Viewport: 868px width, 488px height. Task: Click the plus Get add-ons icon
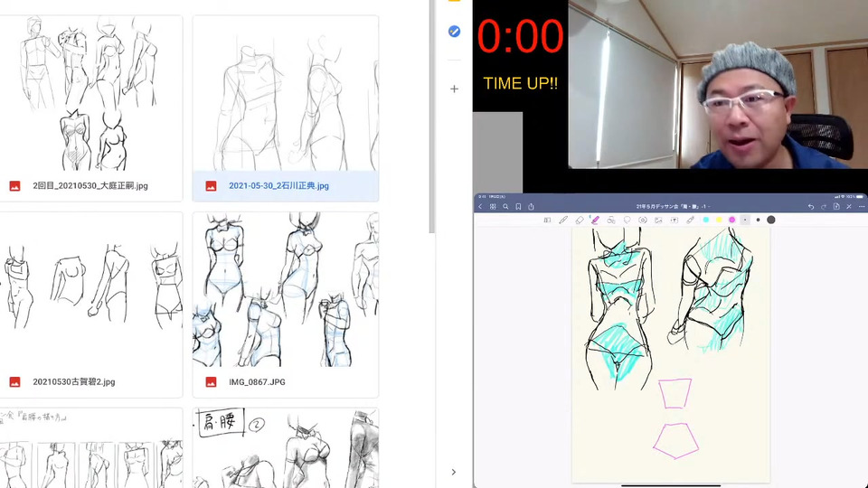tap(454, 89)
